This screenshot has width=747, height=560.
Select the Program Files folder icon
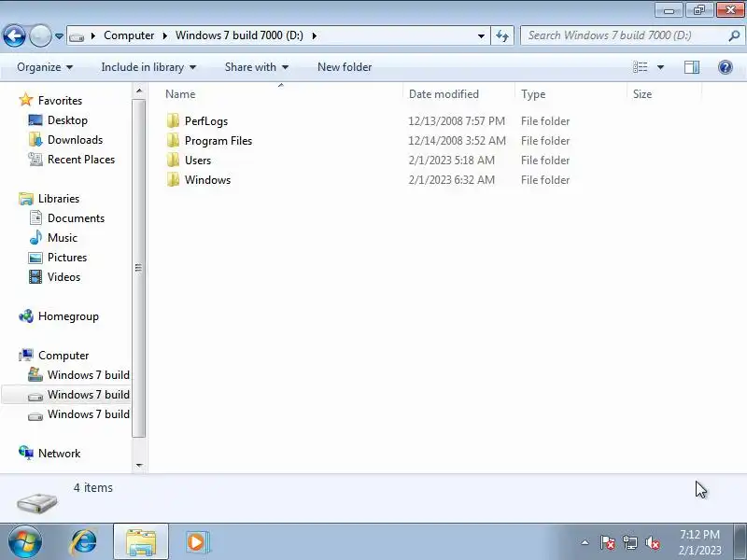pyautogui.click(x=173, y=141)
